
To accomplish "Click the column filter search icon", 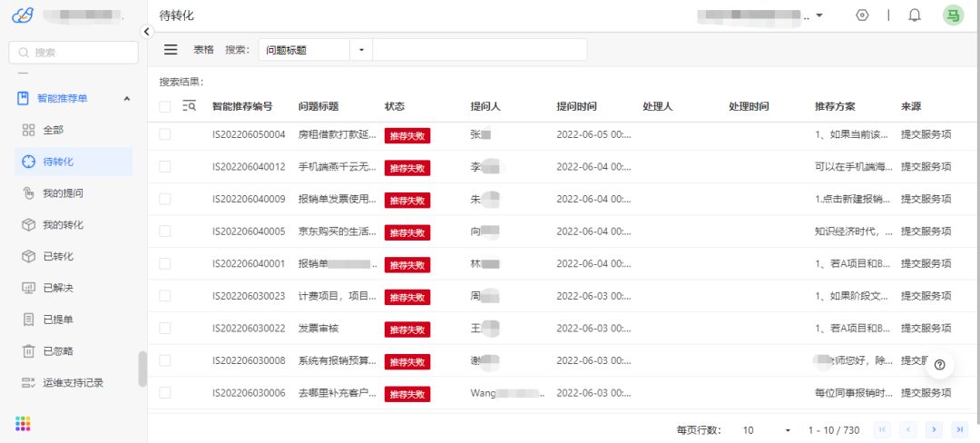I will tap(190, 106).
